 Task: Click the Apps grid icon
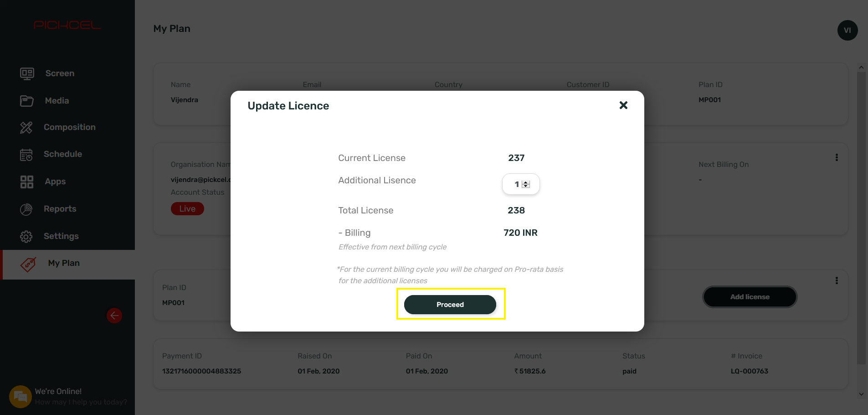click(27, 182)
